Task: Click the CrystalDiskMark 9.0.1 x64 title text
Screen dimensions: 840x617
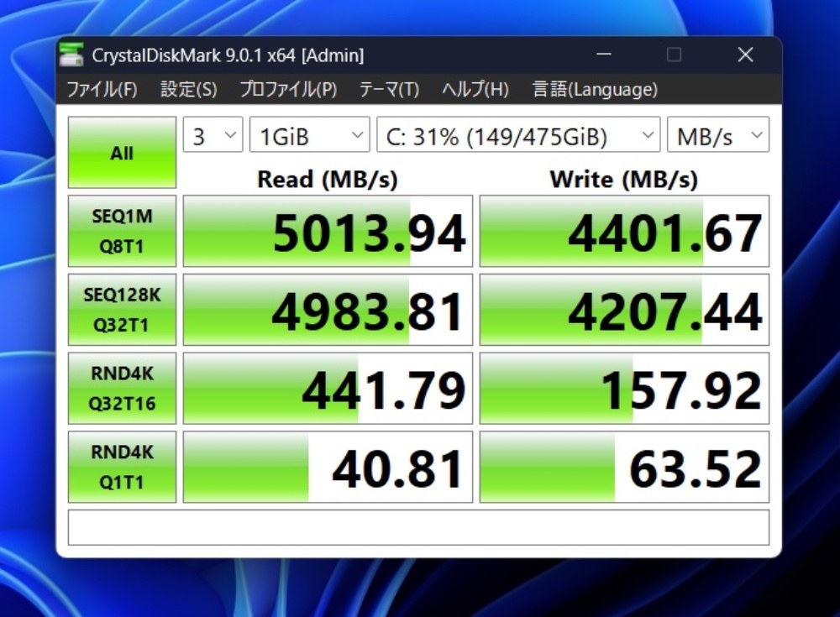Action: tap(228, 55)
